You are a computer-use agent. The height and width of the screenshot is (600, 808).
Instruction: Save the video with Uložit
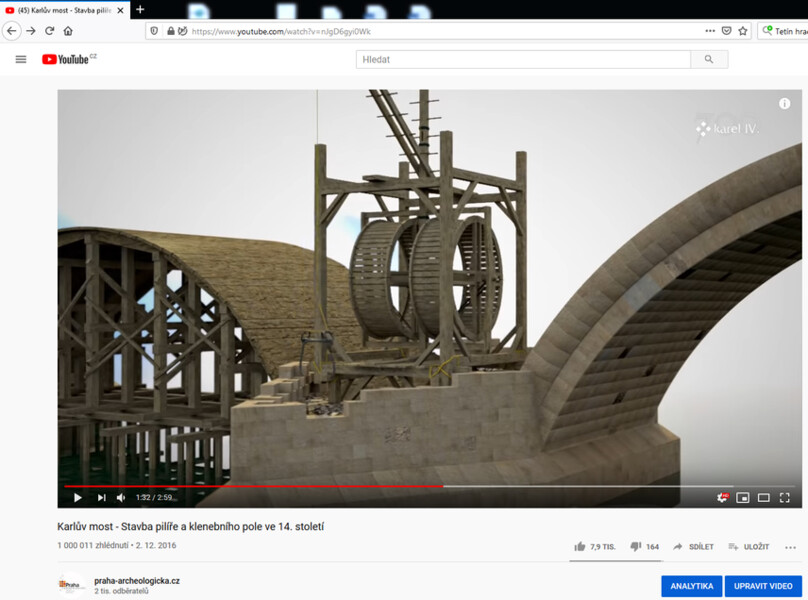coord(748,547)
